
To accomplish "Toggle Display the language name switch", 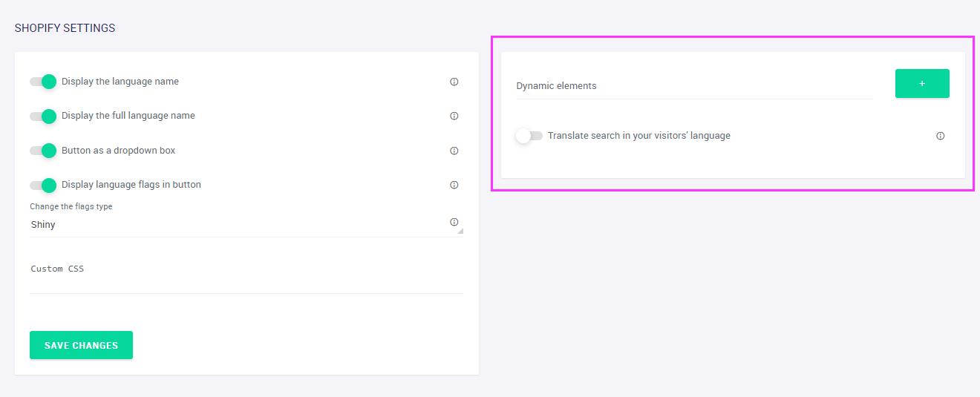I will [x=43, y=82].
